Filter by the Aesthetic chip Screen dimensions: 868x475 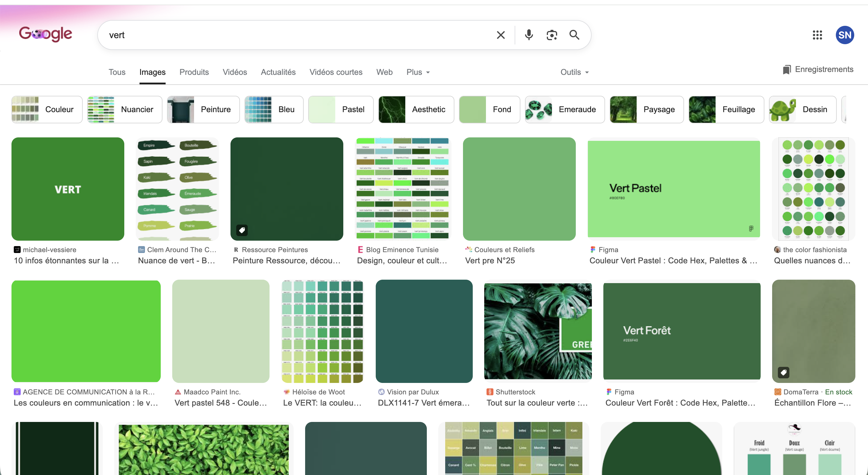tap(416, 109)
